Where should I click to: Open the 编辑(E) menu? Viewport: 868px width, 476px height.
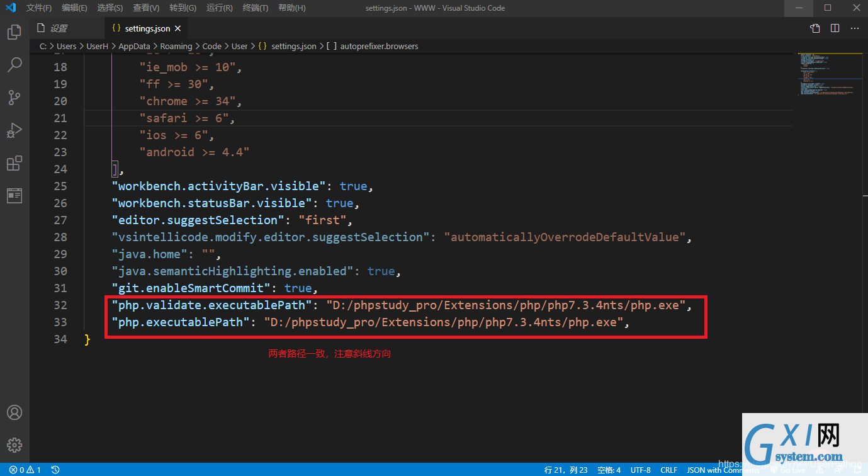tap(75, 8)
